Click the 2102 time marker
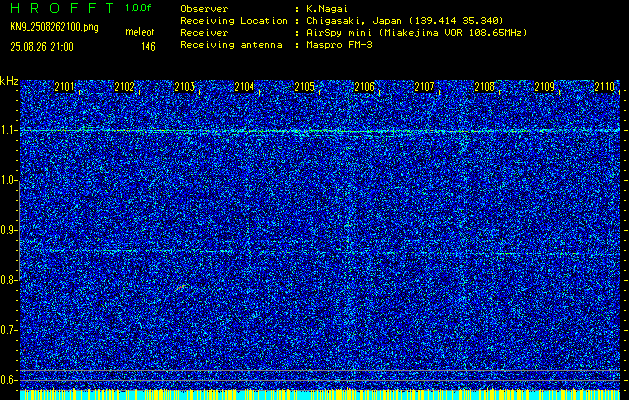This screenshot has width=629, height=400. [x=124, y=87]
